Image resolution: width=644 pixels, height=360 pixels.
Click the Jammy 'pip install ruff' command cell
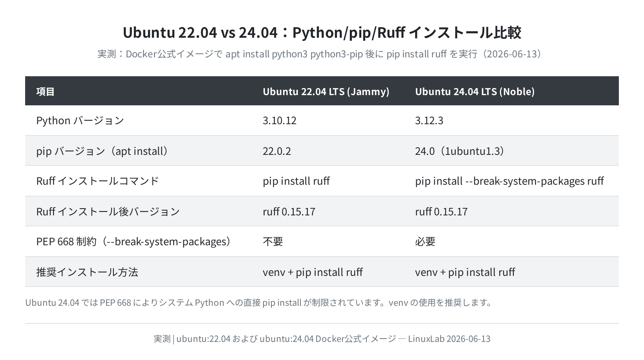[x=296, y=181]
